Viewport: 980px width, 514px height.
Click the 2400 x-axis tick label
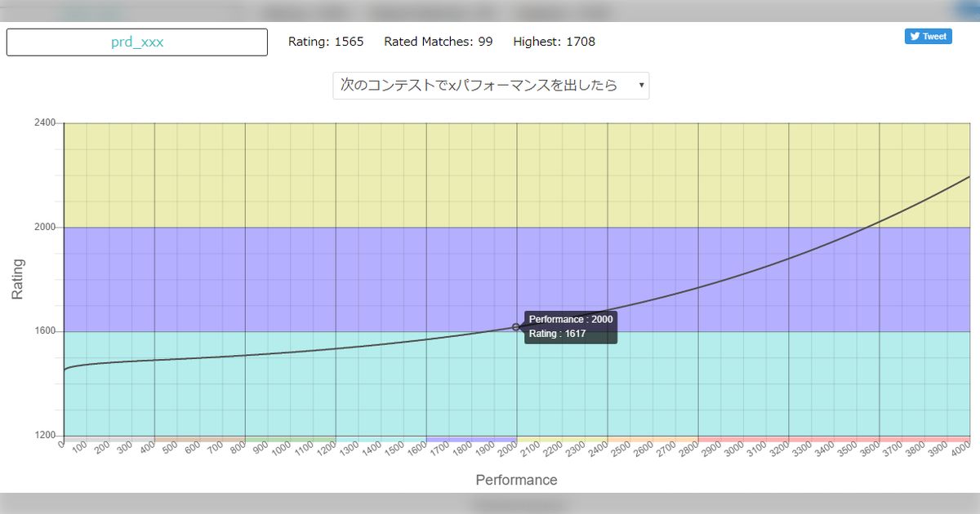tap(597, 450)
